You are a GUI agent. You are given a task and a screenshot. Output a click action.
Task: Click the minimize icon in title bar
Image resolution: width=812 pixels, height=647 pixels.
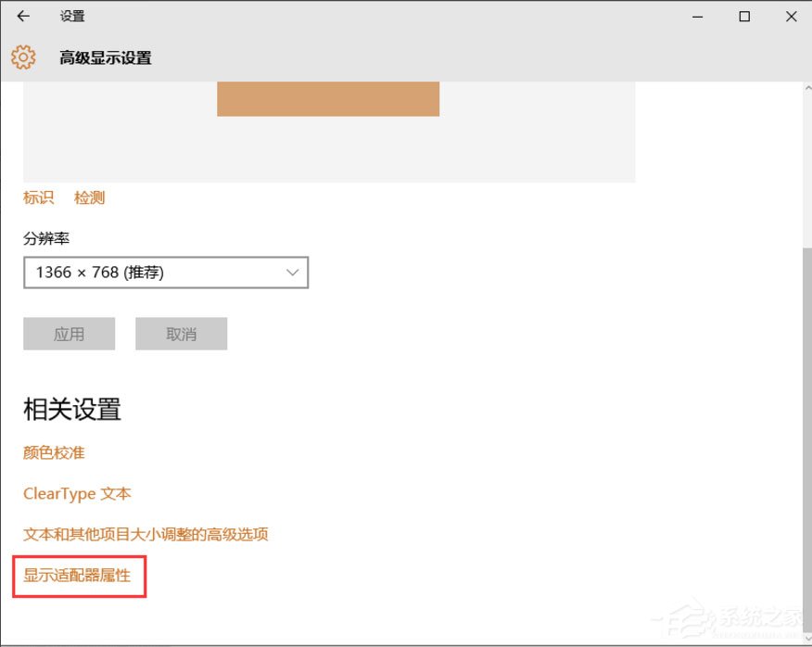pyautogui.click(x=697, y=16)
